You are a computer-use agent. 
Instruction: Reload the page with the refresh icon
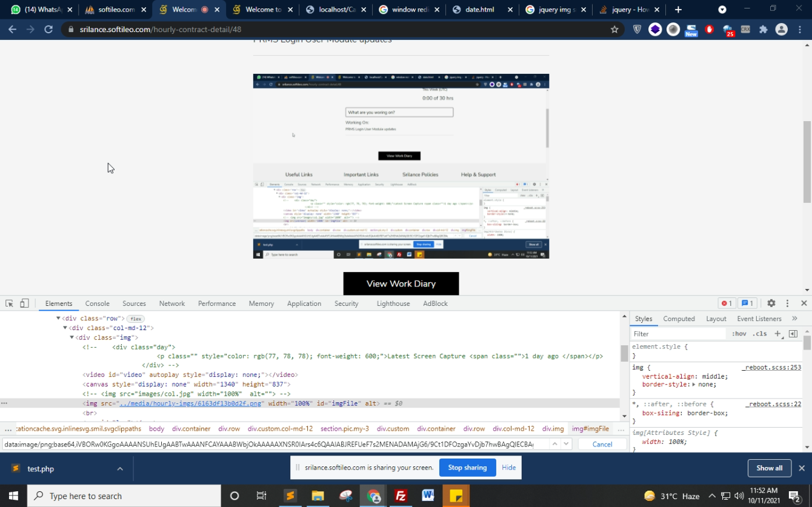48,29
